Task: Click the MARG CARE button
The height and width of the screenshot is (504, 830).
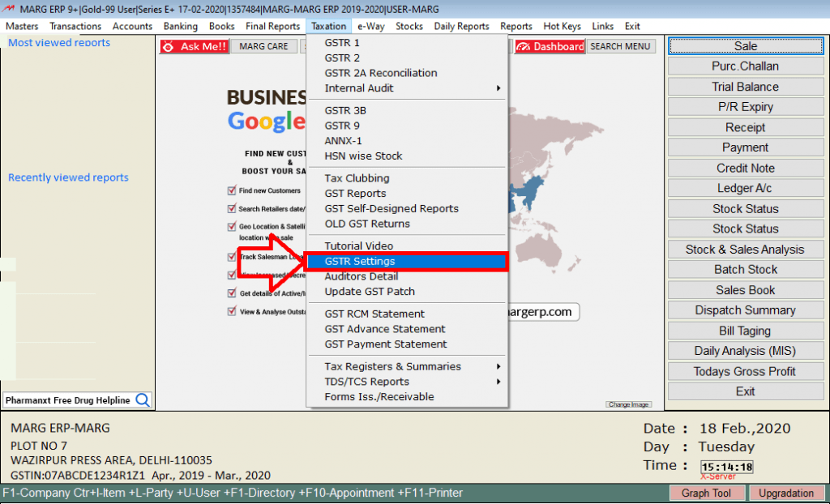Action: coord(263,46)
